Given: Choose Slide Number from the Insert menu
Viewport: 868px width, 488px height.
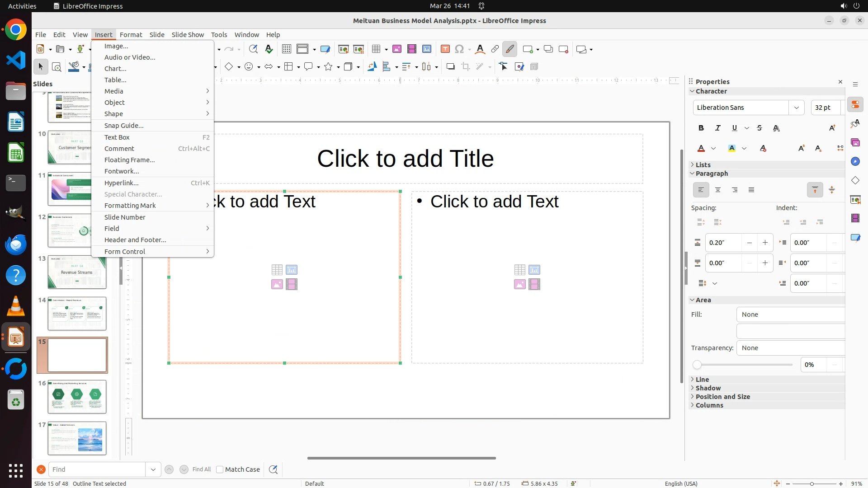Looking at the screenshot, I should 125,217.
